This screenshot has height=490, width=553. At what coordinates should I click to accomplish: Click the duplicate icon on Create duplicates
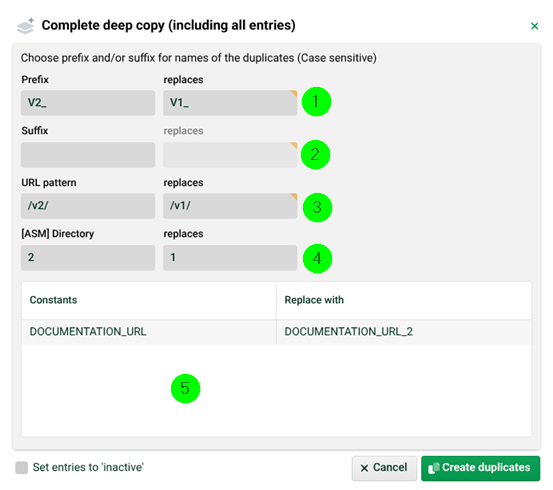(x=433, y=468)
